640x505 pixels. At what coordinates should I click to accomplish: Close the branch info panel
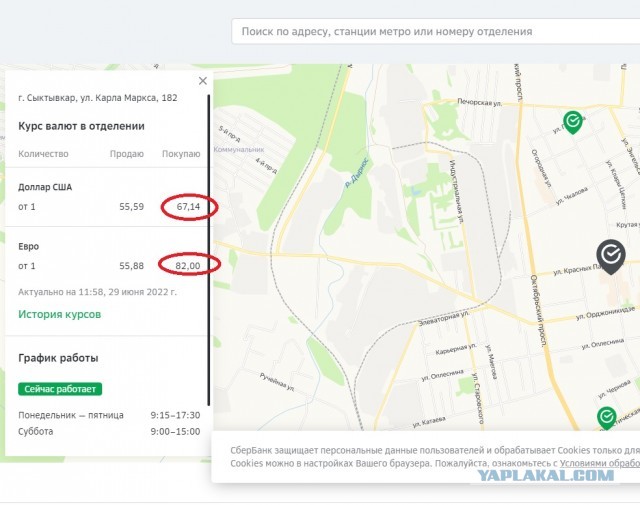(x=203, y=81)
